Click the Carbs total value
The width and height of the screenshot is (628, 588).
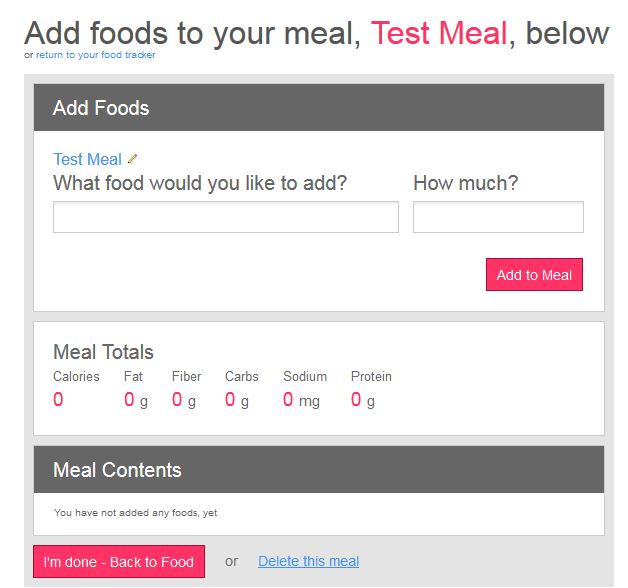click(x=237, y=400)
